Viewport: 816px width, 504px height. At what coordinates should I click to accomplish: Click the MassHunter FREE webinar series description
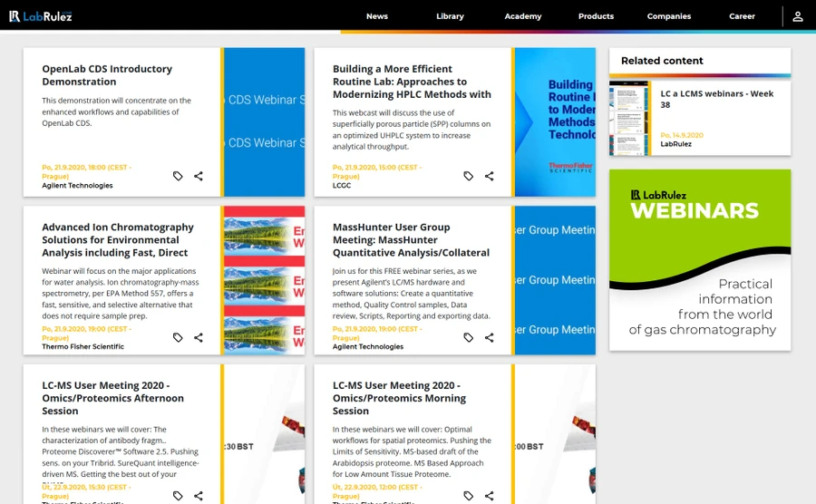pyautogui.click(x=412, y=294)
